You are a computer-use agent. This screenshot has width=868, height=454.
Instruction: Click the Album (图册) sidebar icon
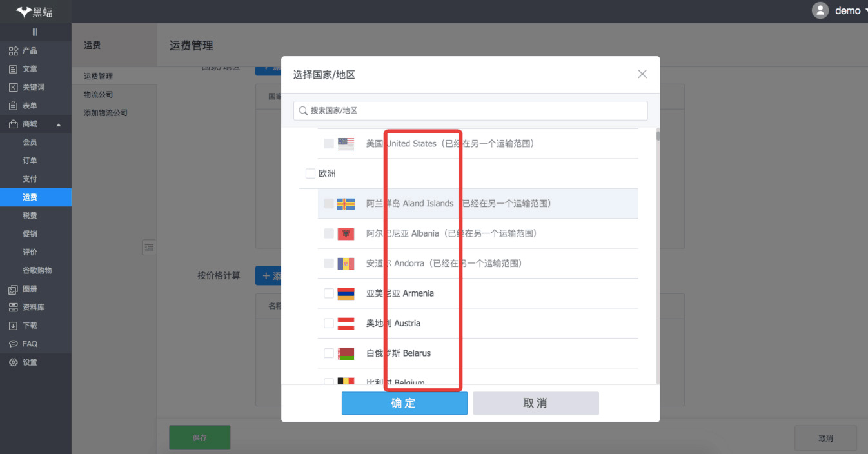click(x=13, y=290)
